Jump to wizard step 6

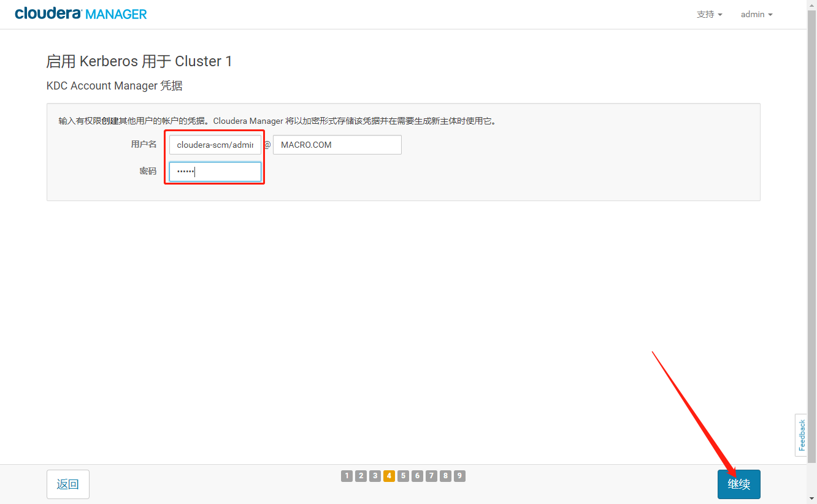tap(417, 476)
